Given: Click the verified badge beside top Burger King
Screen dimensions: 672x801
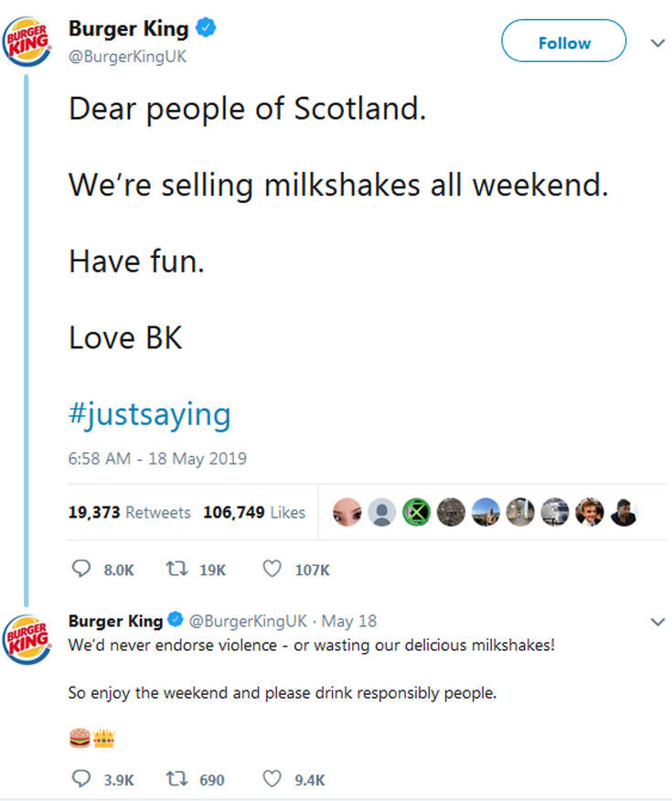Looking at the screenshot, I should tap(206, 28).
